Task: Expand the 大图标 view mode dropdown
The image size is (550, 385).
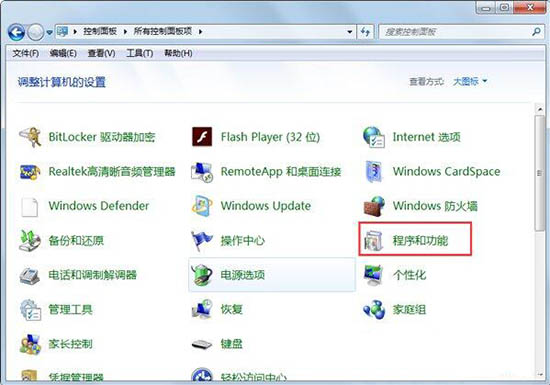Action: [x=470, y=81]
